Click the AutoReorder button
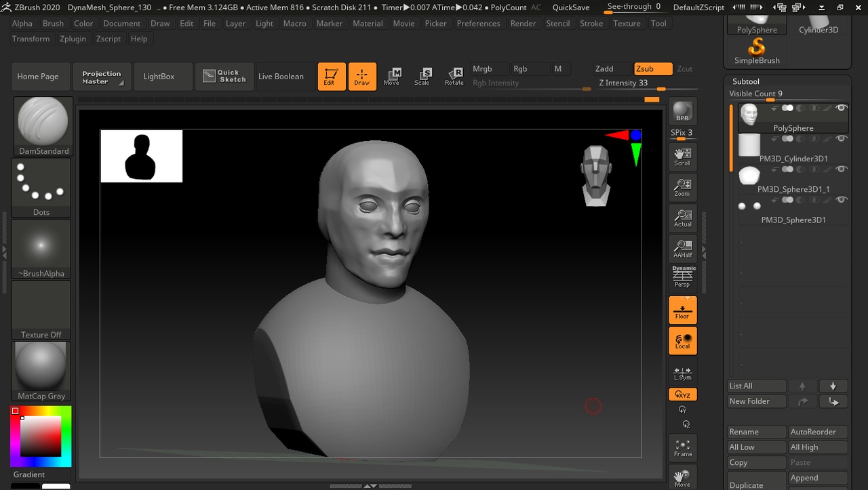Viewport: 868px width, 490px height. pos(817,432)
